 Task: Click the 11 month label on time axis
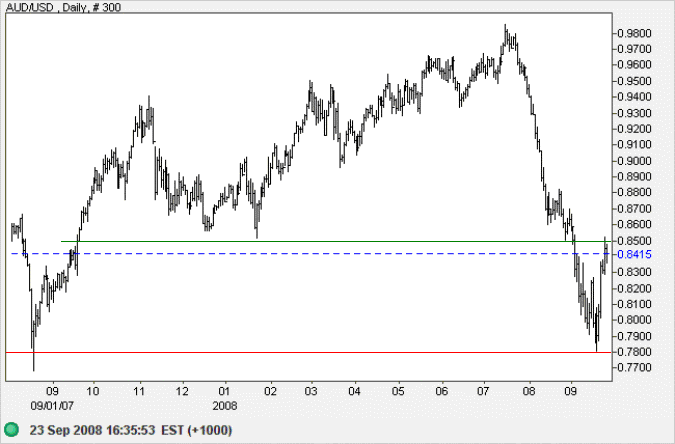tap(139, 391)
